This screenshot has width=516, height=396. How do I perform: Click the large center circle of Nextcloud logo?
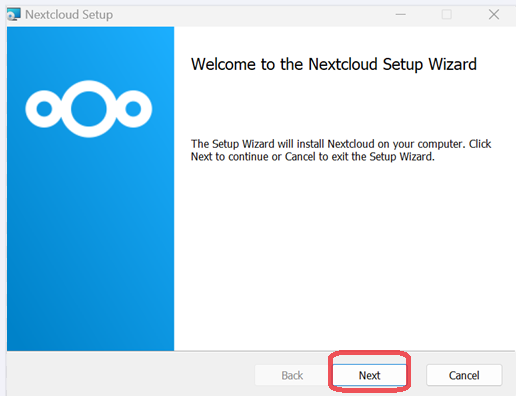(x=88, y=109)
